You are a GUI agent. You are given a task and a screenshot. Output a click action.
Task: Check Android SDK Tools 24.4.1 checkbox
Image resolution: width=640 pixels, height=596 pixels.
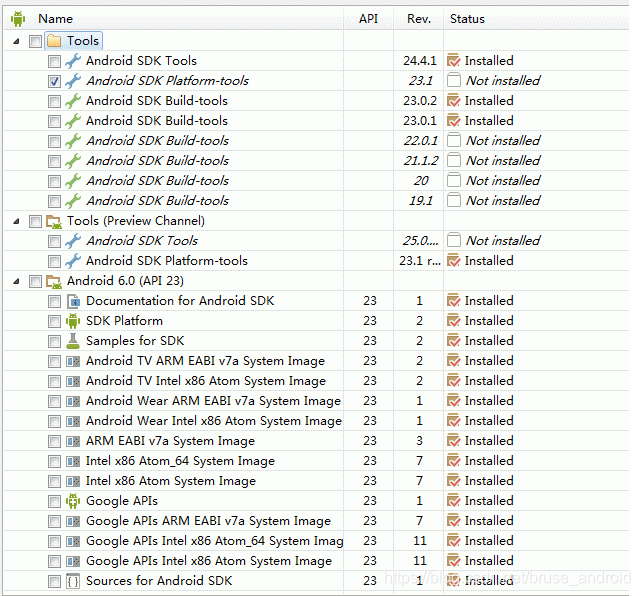tap(54, 61)
